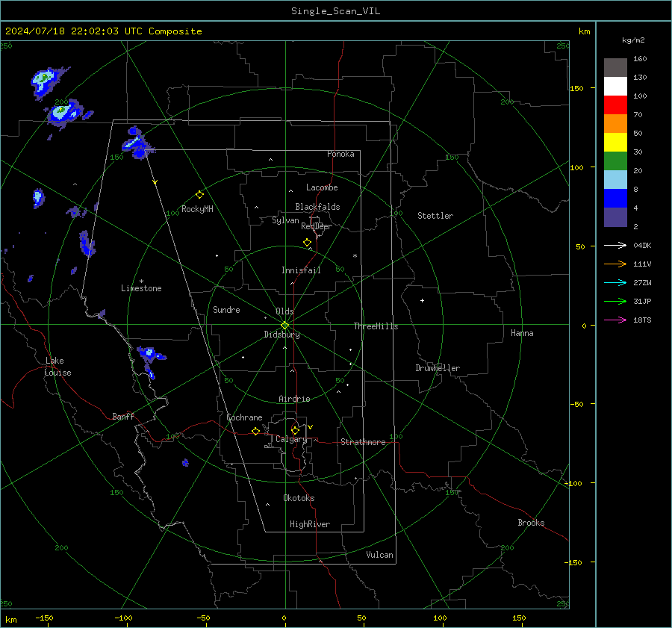Viewport: 672px width, 628px height.
Task: Click the orange 111V arrow in legend
Action: tap(615, 264)
